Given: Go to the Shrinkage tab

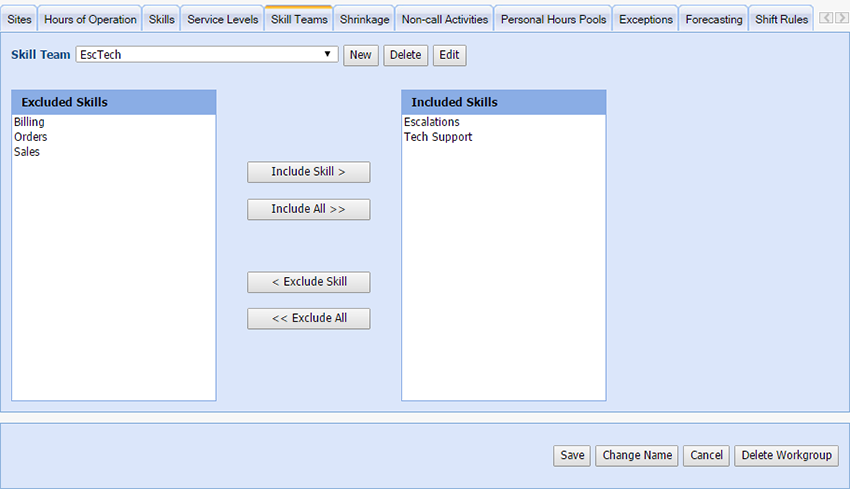Looking at the screenshot, I should pos(364,19).
